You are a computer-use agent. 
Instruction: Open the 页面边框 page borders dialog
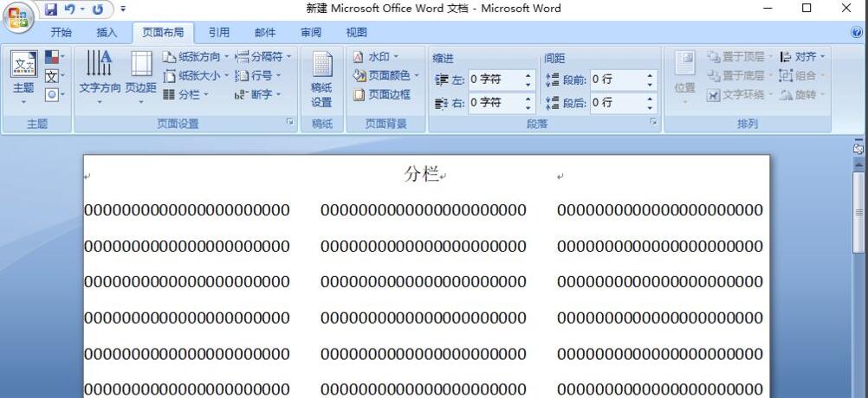382,94
